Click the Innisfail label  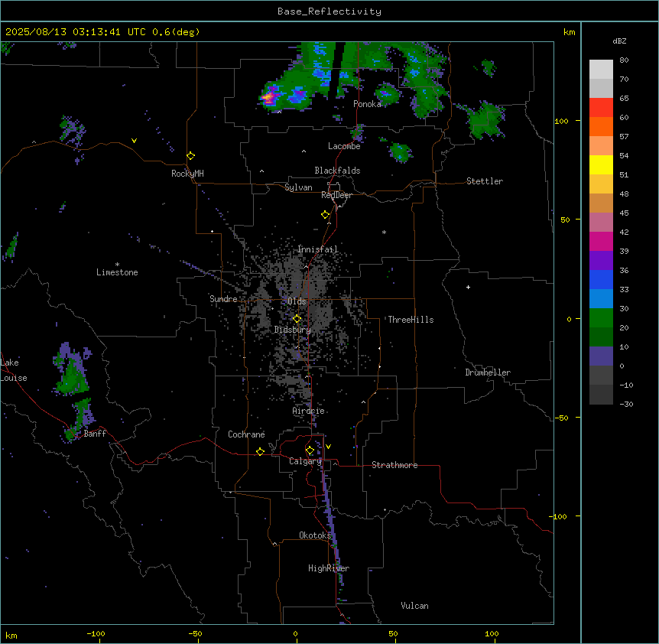(x=318, y=249)
